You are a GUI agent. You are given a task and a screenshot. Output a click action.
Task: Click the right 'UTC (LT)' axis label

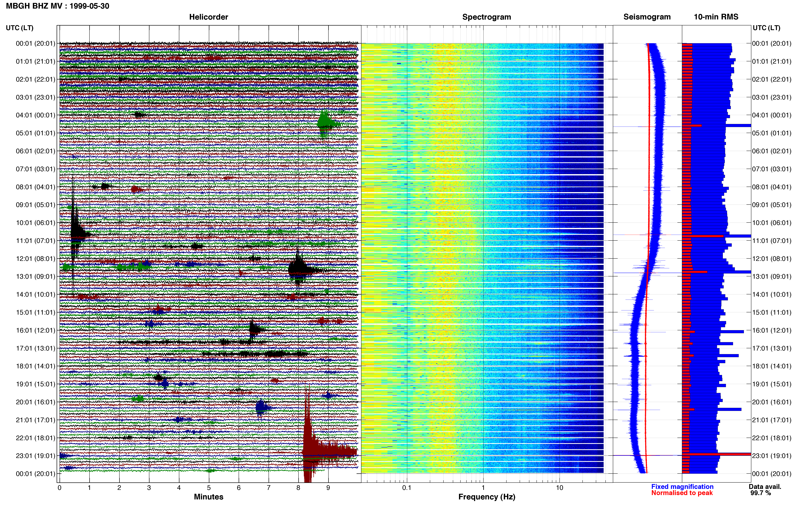[766, 28]
